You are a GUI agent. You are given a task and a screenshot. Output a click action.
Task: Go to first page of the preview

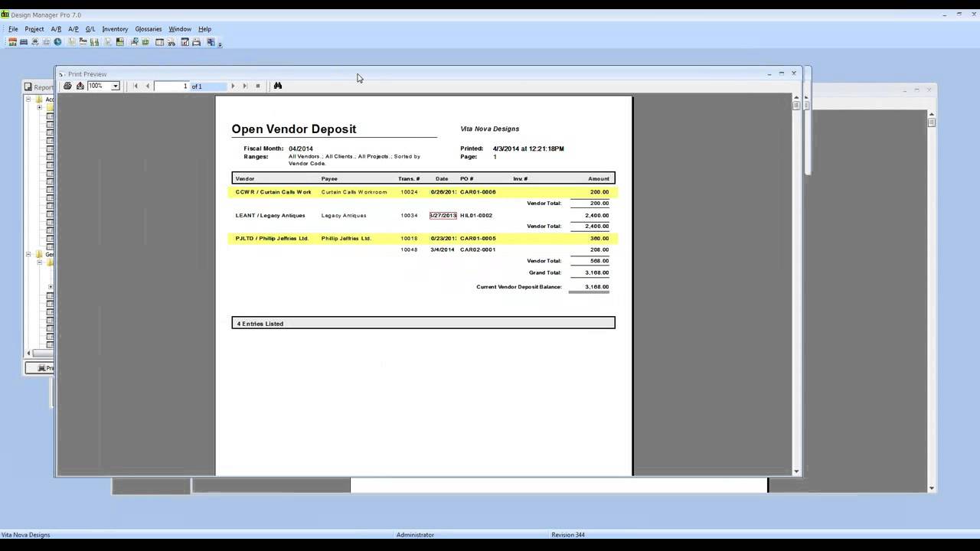click(136, 86)
